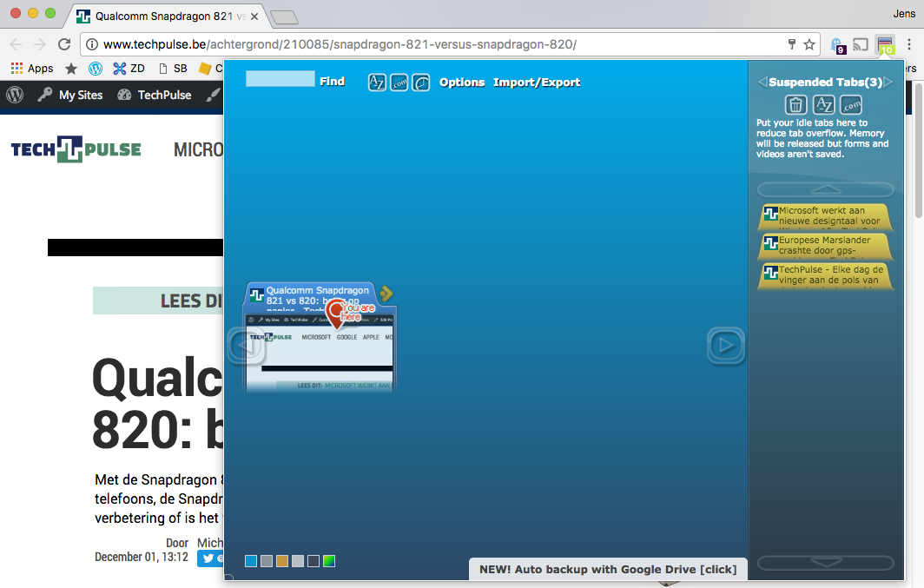The image size is (924, 588).
Task: Select the gray theme swatch
Action: [x=267, y=561]
